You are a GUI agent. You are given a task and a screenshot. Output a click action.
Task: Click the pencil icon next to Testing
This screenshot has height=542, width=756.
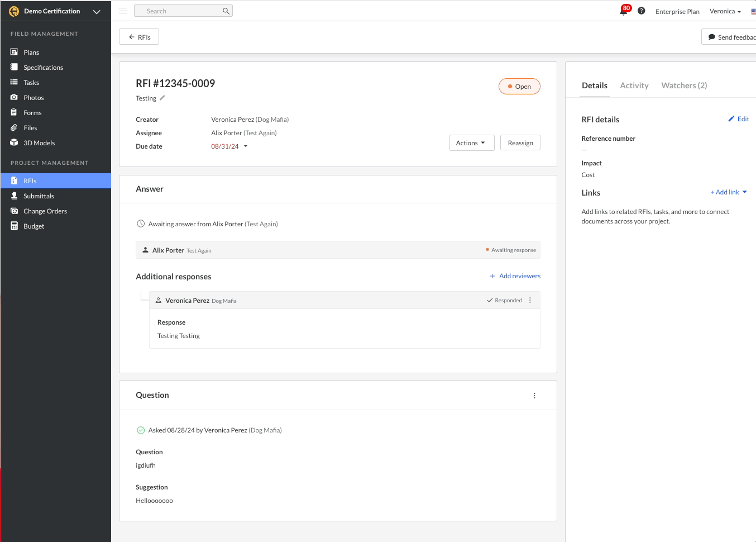tap(162, 98)
